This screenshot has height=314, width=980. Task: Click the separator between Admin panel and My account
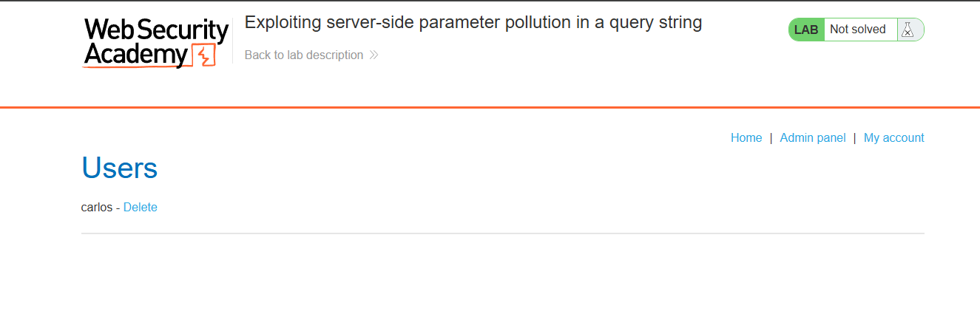(854, 137)
